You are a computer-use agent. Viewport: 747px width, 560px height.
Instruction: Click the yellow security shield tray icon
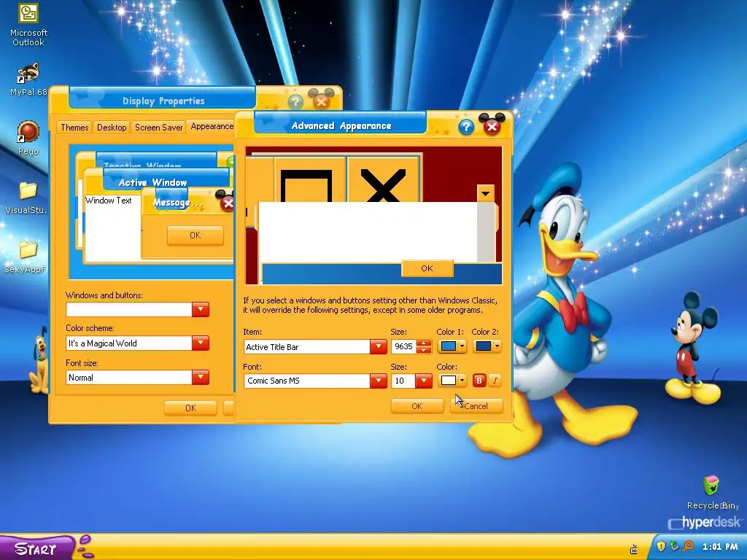[x=661, y=545]
